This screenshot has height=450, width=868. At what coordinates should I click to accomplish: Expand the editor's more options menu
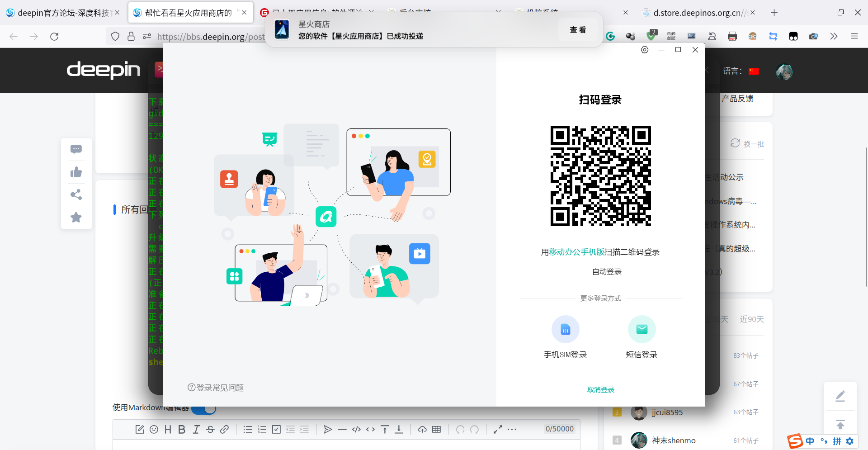pyautogui.click(x=512, y=429)
